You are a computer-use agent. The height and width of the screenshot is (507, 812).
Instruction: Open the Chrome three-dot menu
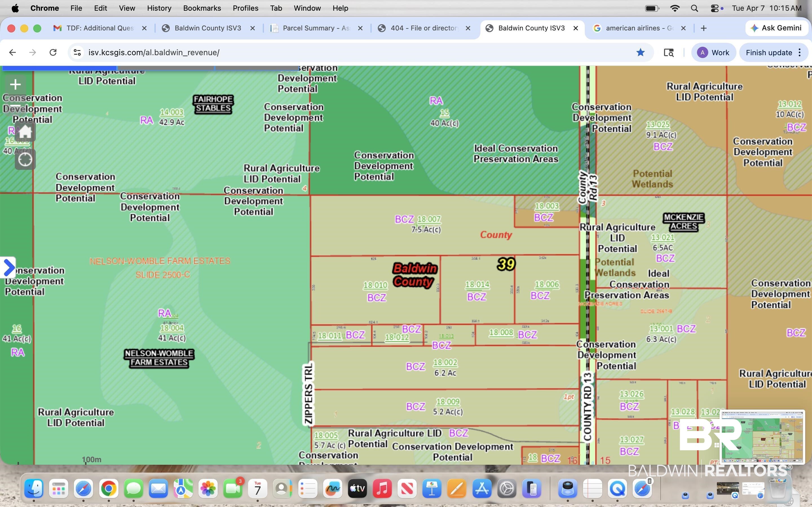click(800, 52)
